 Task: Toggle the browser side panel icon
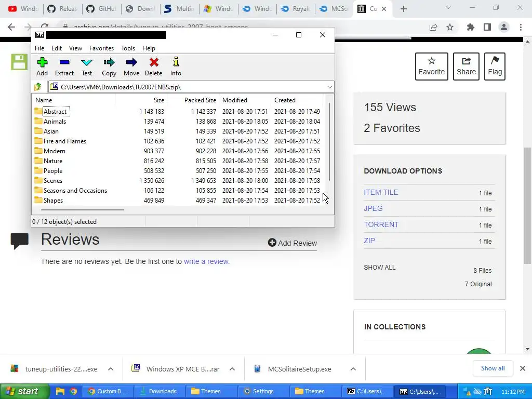pyautogui.click(x=487, y=27)
